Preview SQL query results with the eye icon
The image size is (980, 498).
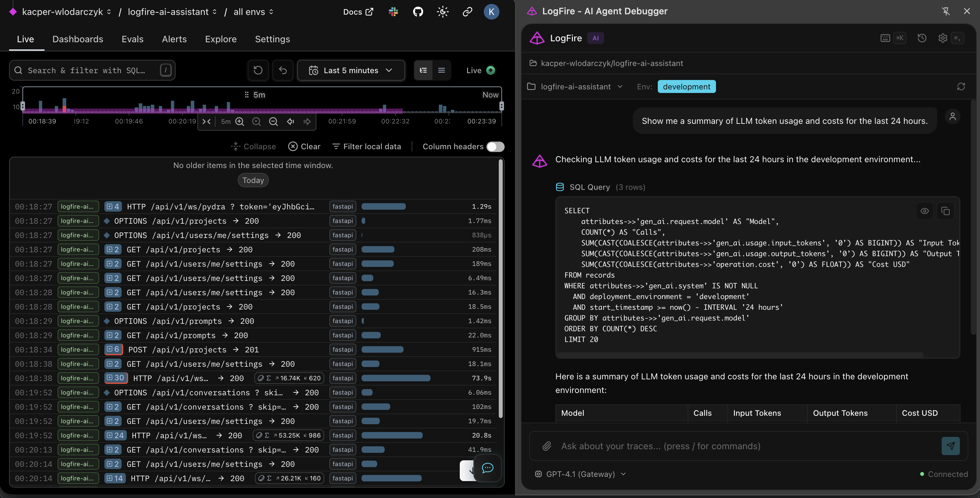(x=925, y=211)
